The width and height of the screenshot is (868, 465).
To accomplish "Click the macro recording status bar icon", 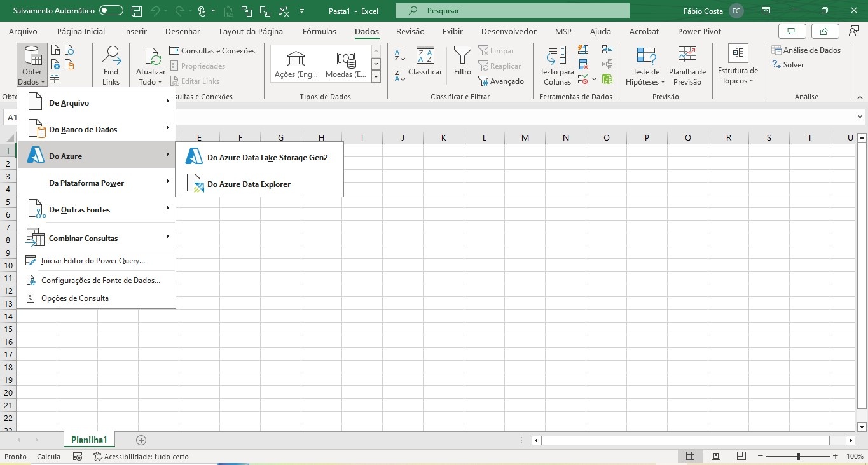I will (78, 456).
